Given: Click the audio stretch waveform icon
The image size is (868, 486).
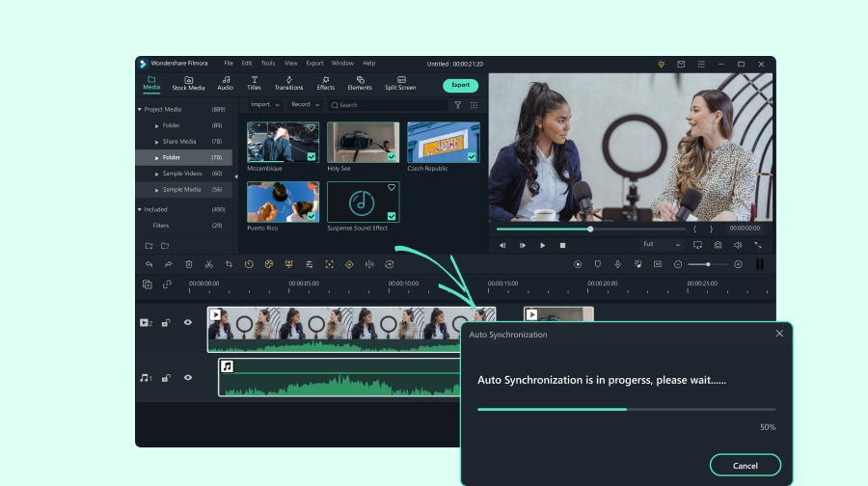Looking at the screenshot, I should (369, 264).
